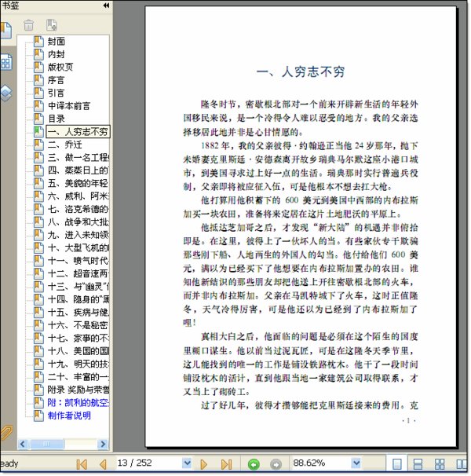Image resolution: width=471 pixels, height=476 pixels.
Task: Switch to facing pages layout
Action: click(462, 464)
